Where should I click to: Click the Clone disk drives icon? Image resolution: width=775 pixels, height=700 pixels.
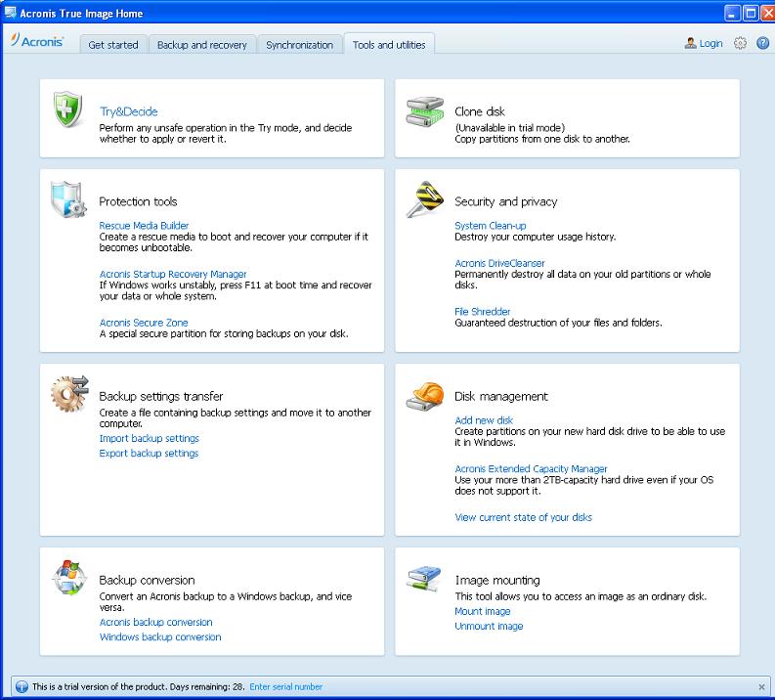click(424, 112)
